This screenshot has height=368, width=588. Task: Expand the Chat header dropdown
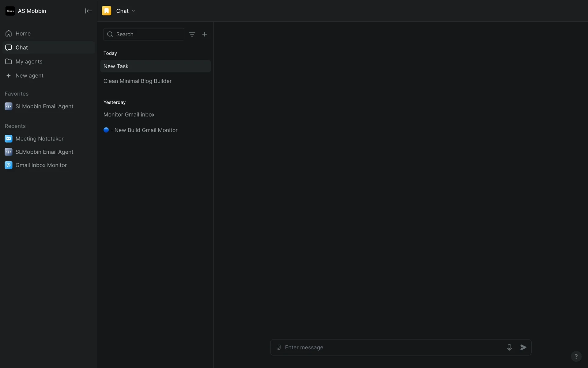click(133, 11)
